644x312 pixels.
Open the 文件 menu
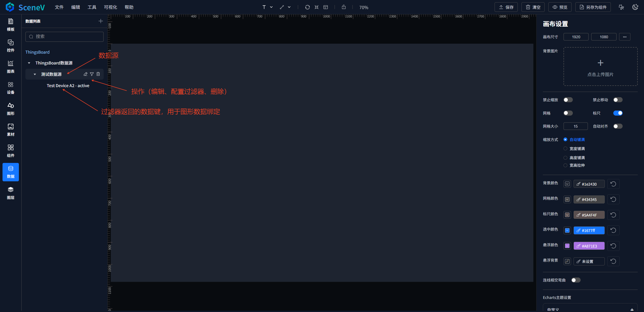pos(59,7)
